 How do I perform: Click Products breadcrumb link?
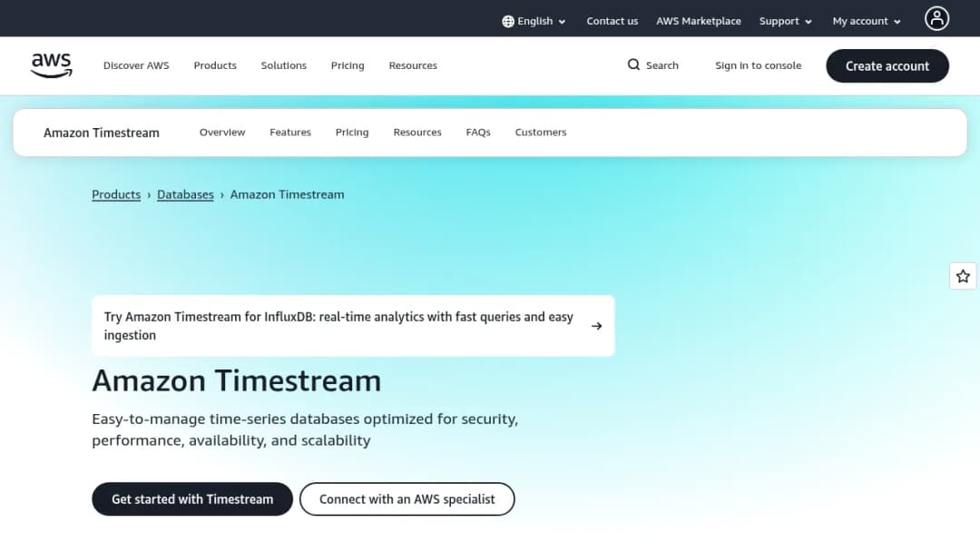click(116, 194)
